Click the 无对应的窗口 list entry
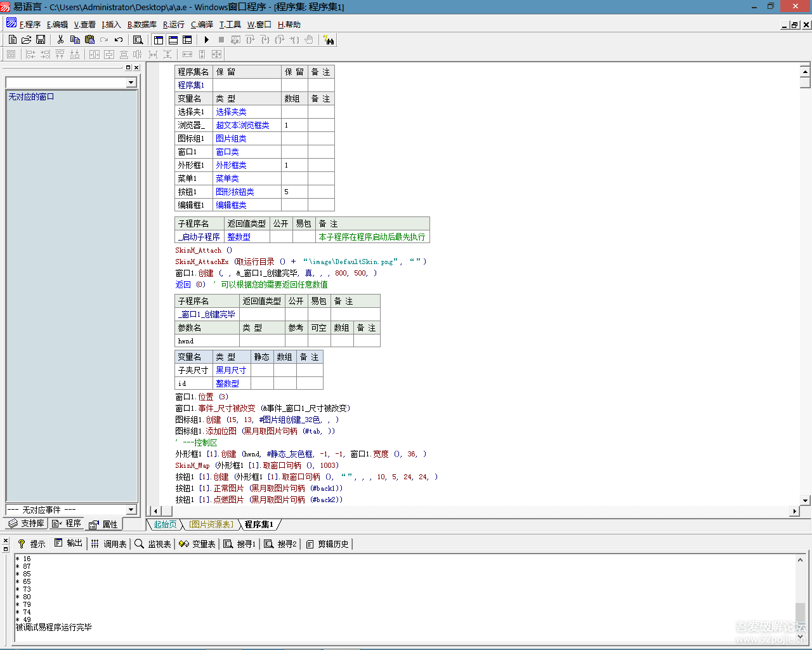 point(31,96)
